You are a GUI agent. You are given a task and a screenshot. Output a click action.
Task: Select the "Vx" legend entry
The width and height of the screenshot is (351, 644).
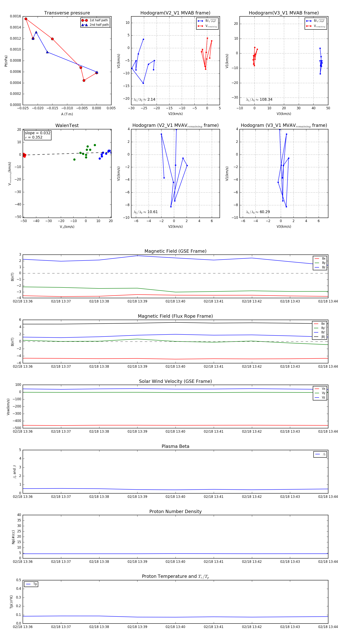click(320, 389)
